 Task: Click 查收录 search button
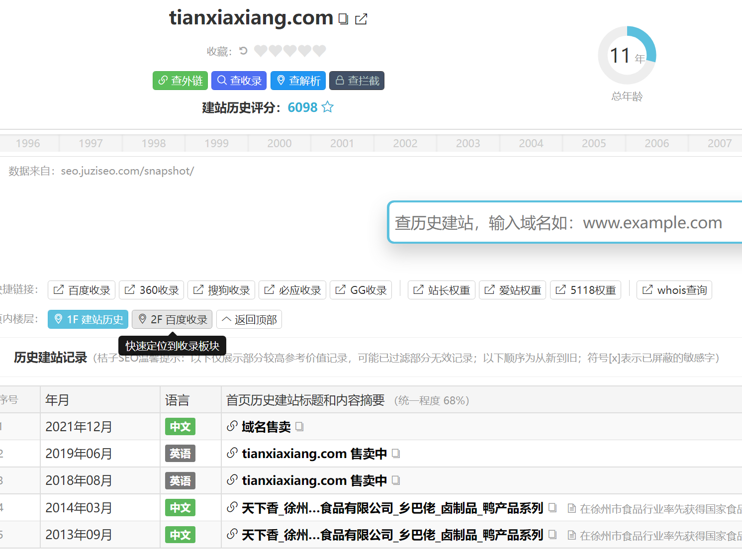(x=239, y=81)
